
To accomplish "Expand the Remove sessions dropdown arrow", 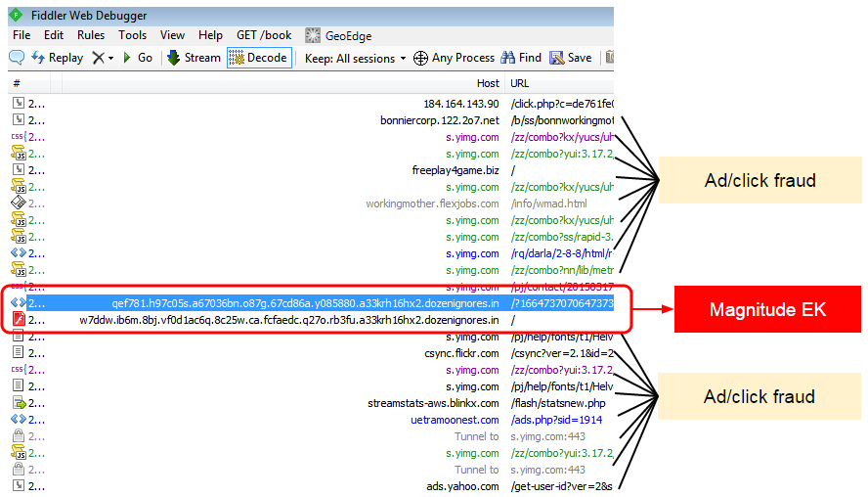I will (x=110, y=58).
